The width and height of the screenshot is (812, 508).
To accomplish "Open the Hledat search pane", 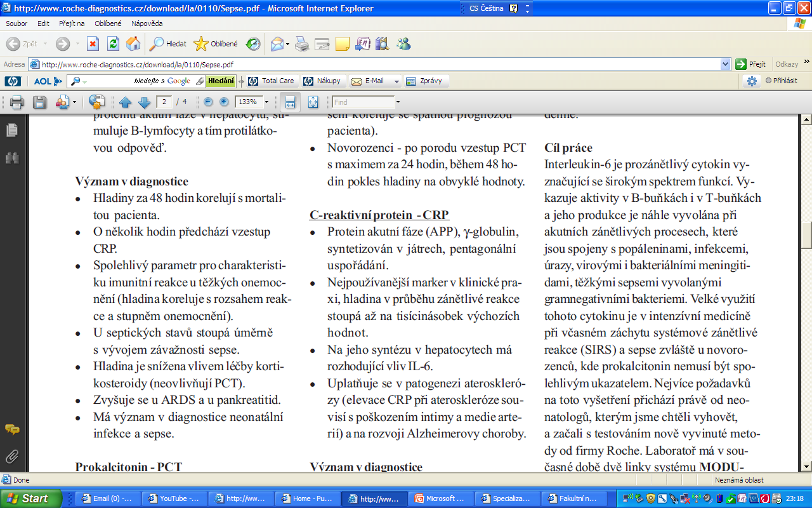I will pos(167,44).
